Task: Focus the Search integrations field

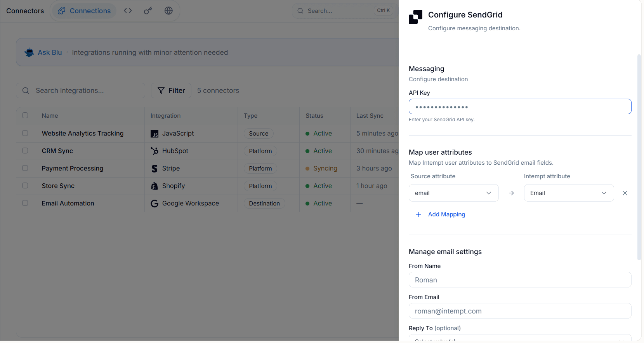Action: 80,91
